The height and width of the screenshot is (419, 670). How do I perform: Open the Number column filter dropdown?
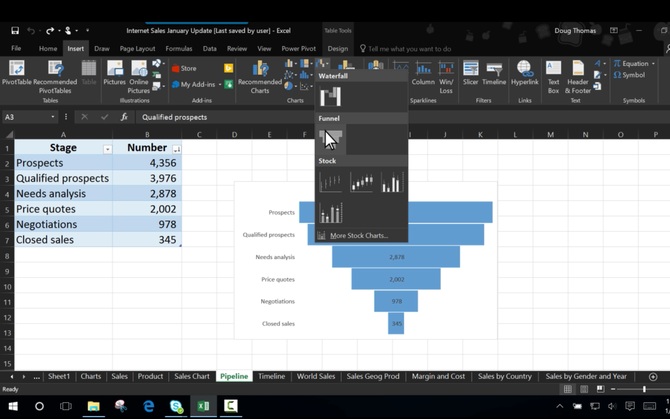pos(177,148)
